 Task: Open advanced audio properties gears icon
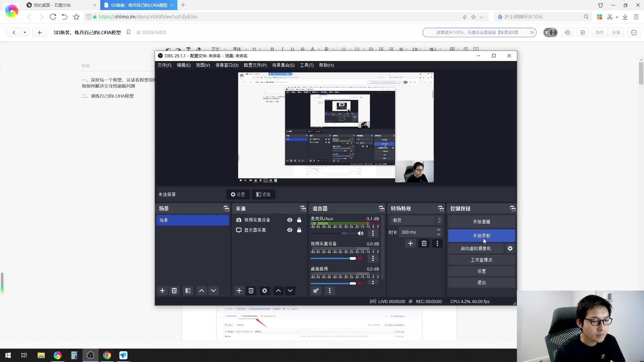[x=316, y=291]
